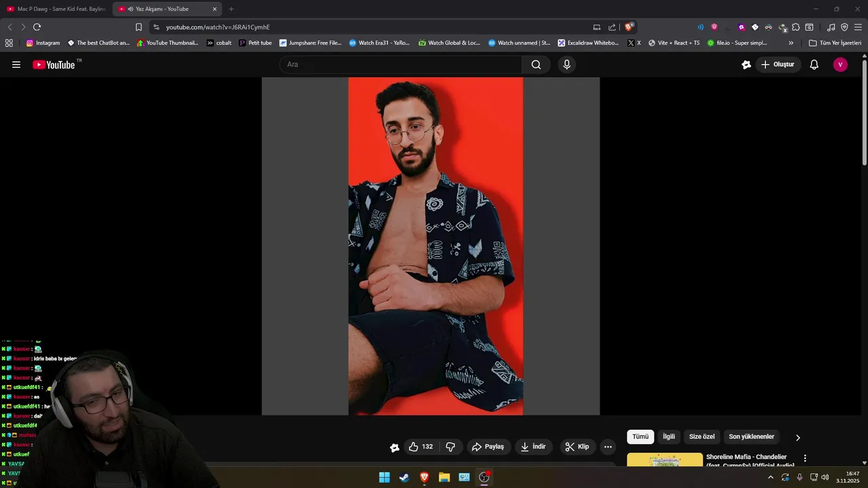Go back in browser history
The width and height of the screenshot is (868, 488).
9,27
